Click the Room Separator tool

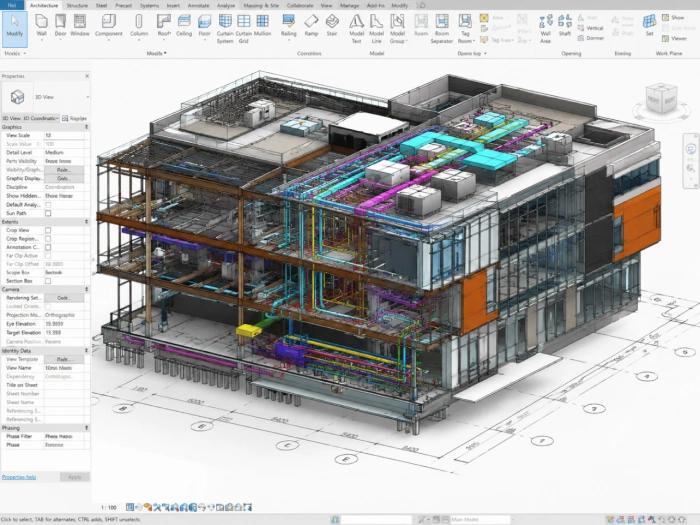click(x=442, y=29)
